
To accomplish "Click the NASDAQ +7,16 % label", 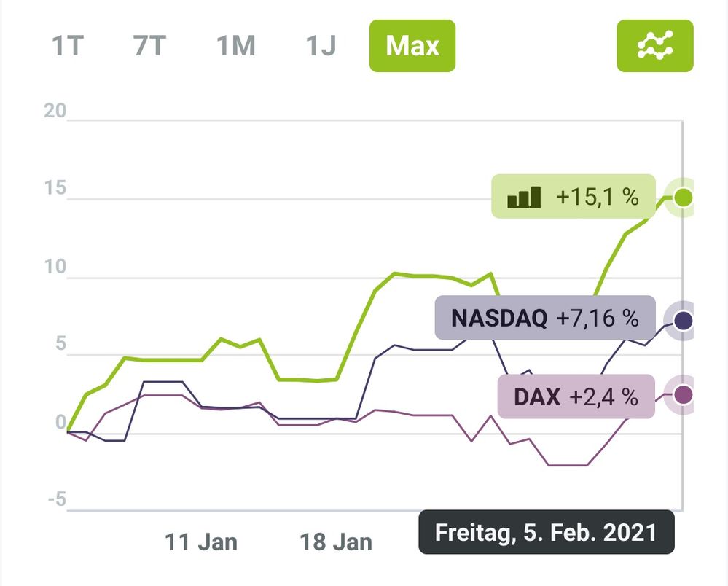I will [x=544, y=318].
